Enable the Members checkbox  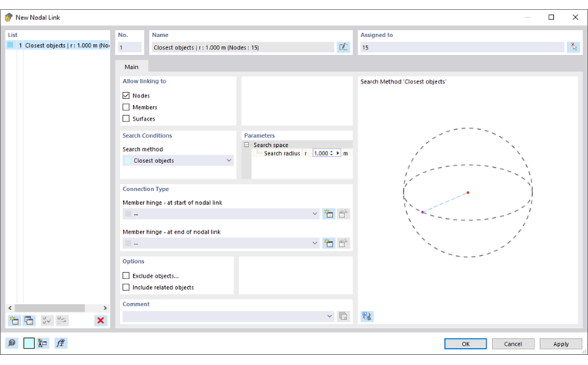coord(126,107)
